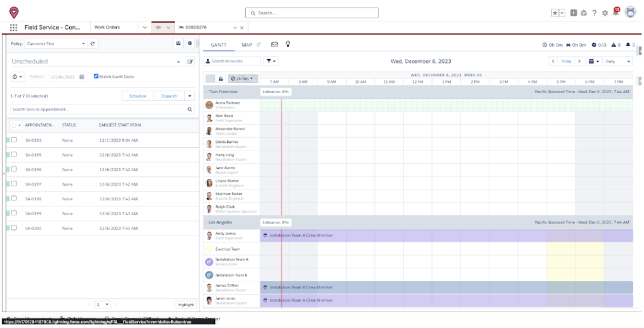Go to next day with right arrow
This screenshot has width=644, height=328.
(579, 61)
